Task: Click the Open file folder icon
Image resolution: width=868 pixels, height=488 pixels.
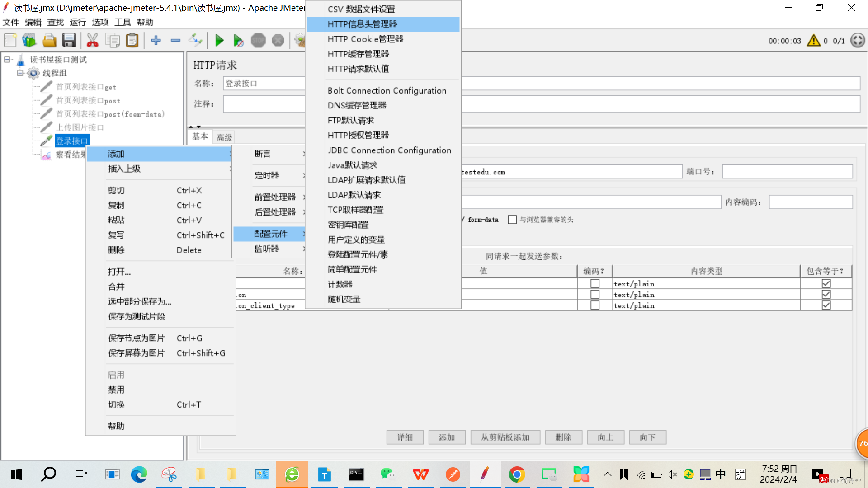Action: [49, 41]
